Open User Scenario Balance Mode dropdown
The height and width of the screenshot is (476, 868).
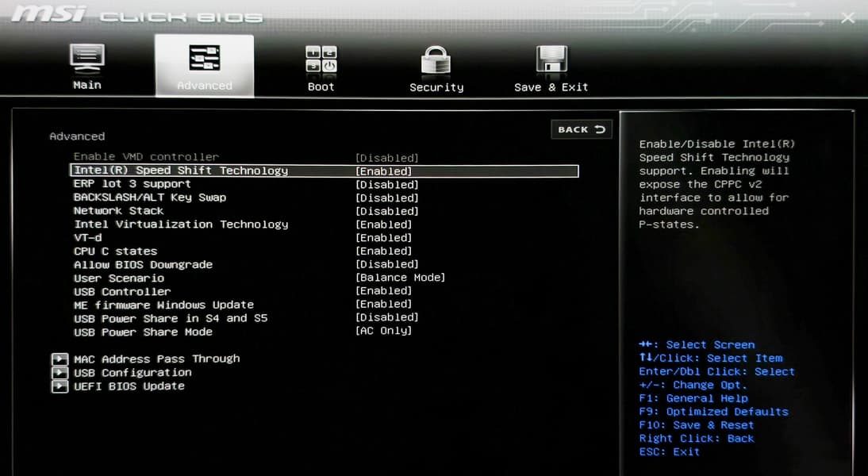click(400, 278)
